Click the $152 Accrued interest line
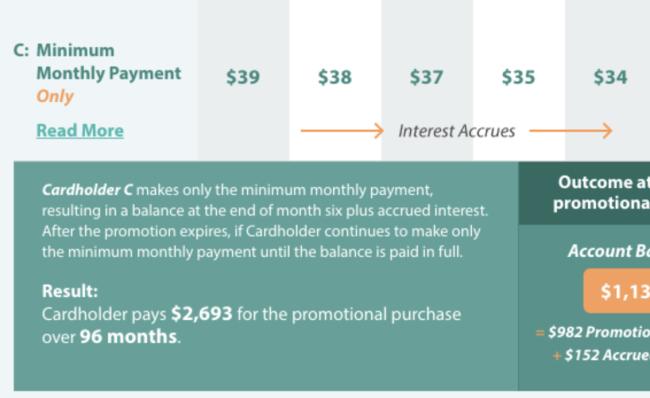Viewport: 650px width, 398px height. click(601, 355)
